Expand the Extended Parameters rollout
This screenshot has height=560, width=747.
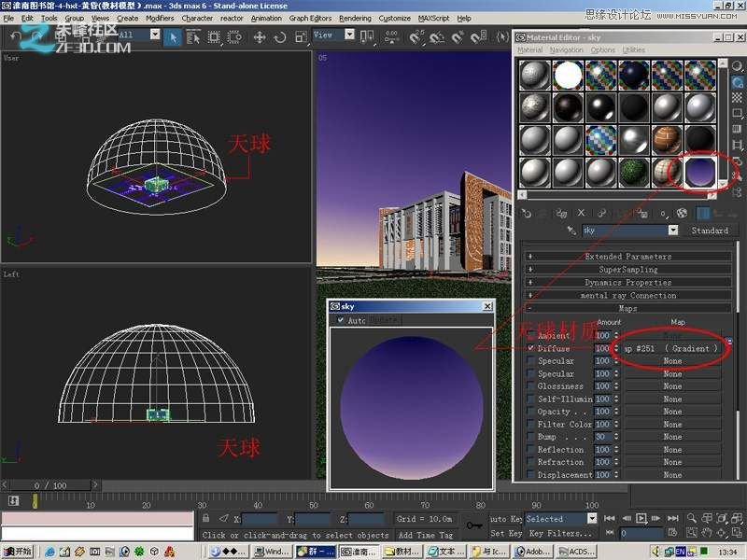coord(627,256)
